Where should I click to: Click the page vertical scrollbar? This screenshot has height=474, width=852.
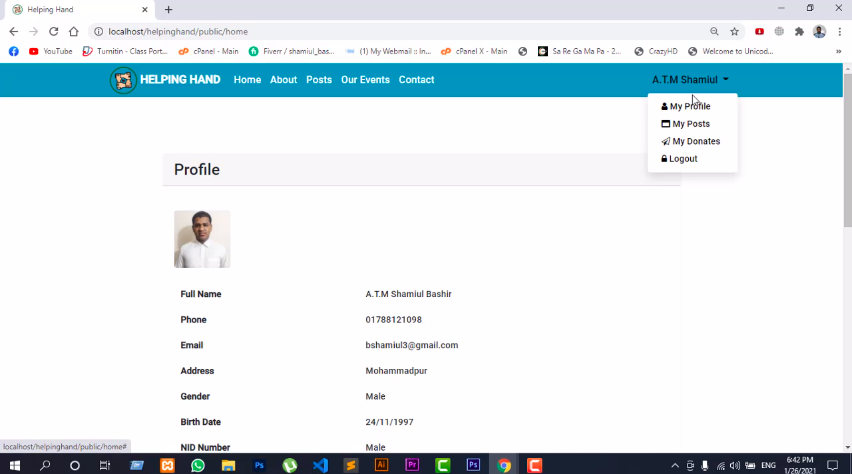(x=848, y=150)
